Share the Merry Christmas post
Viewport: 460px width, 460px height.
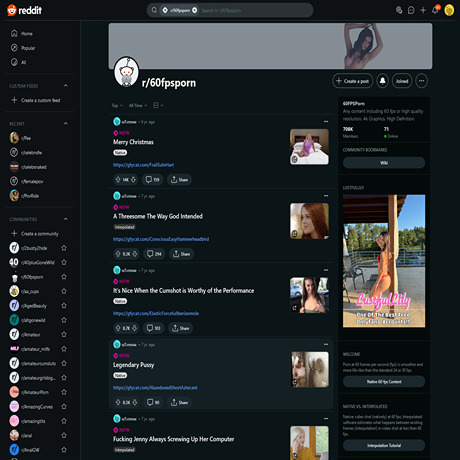[x=179, y=180]
